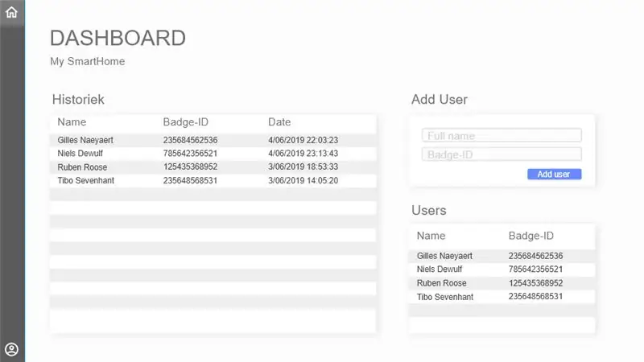
Task: Click the Add User section heading
Action: coord(440,99)
